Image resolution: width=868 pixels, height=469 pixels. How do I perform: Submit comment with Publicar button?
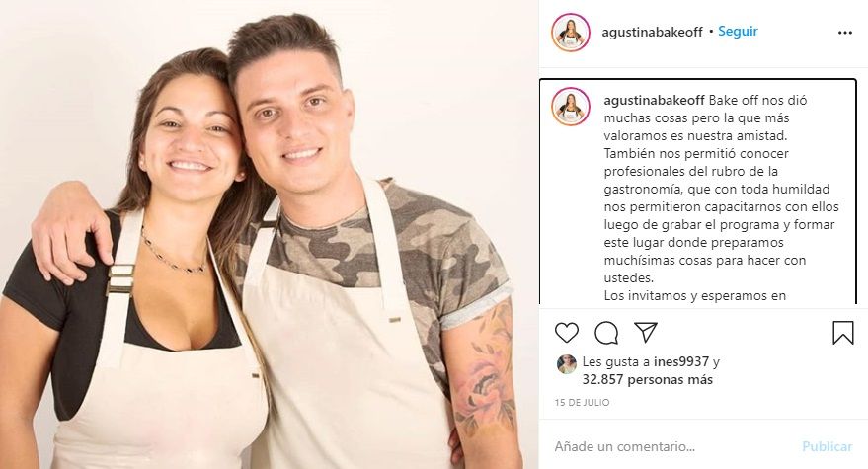[828, 446]
